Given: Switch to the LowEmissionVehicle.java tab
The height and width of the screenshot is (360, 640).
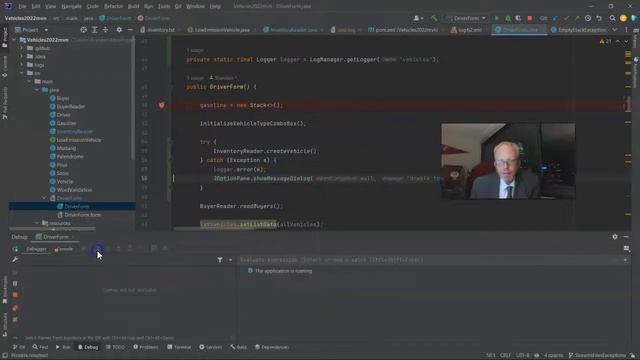Looking at the screenshot, I should click(219, 30).
